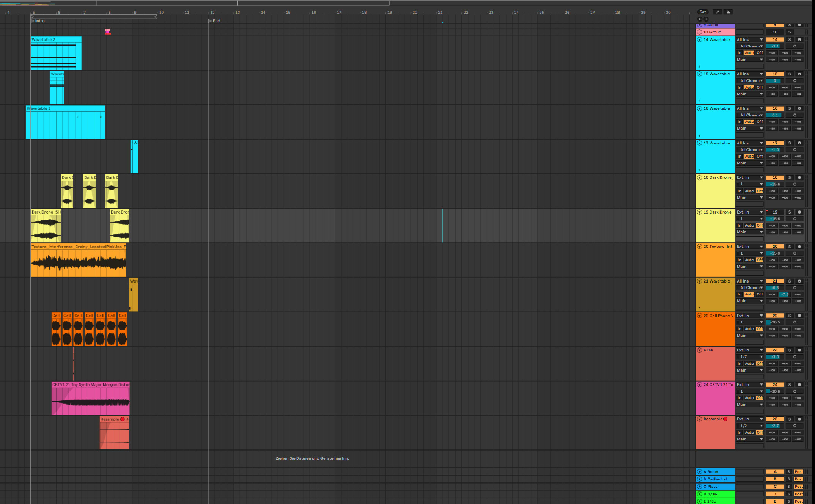Open Main output dropdown on Click track
This screenshot has height=504, width=815.
(x=749, y=370)
